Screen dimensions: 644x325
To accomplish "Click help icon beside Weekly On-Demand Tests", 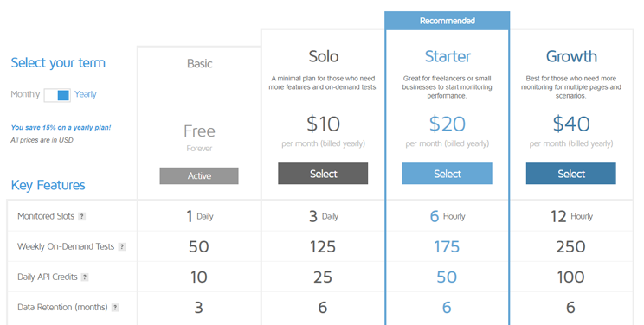I will point(122,246).
